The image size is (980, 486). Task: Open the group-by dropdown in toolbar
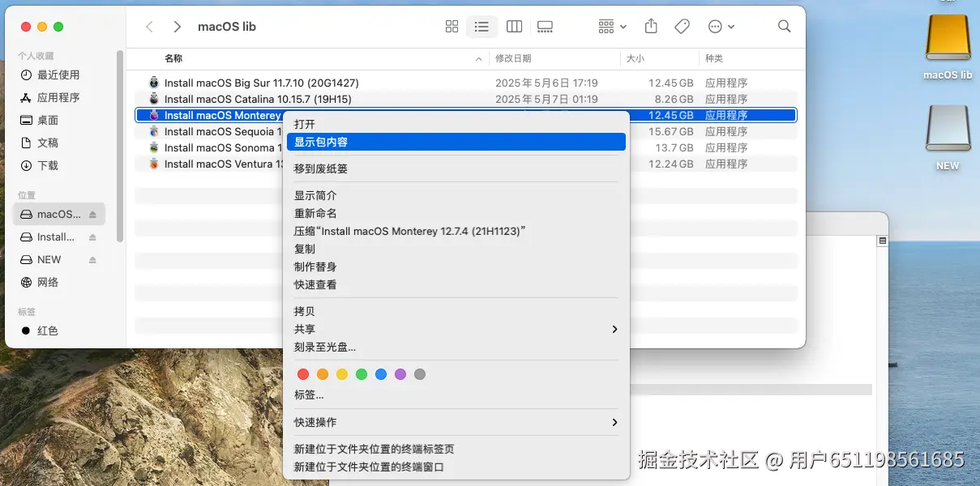click(x=613, y=27)
